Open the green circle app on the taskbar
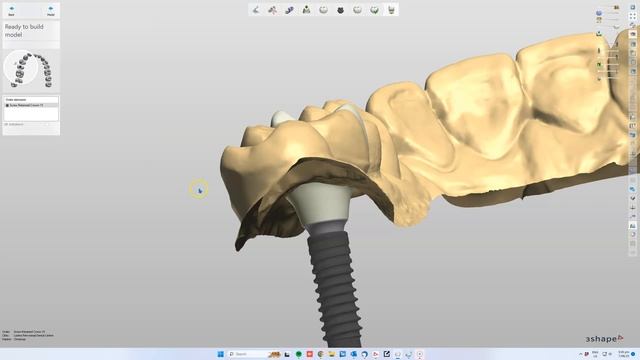The image size is (640, 360). [299, 354]
